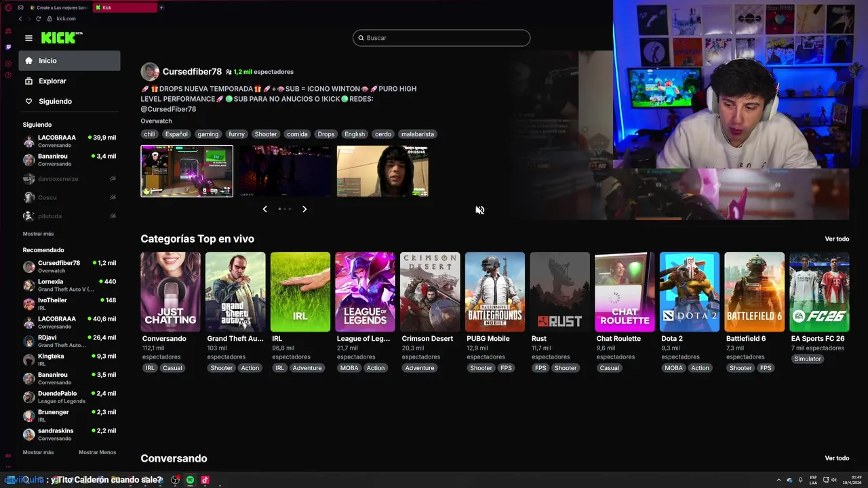Click the padlock site info icon
The height and width of the screenshot is (488, 868).
[x=50, y=18]
